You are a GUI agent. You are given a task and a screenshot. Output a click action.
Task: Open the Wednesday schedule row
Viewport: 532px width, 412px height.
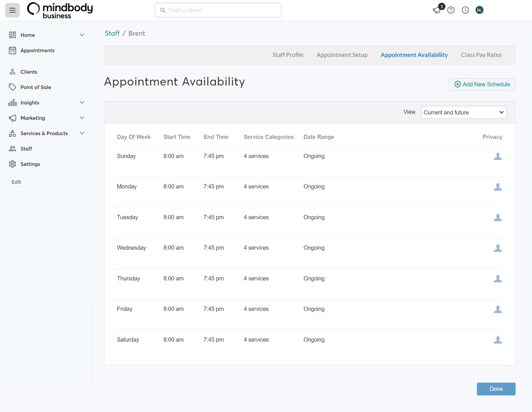pyautogui.click(x=308, y=254)
